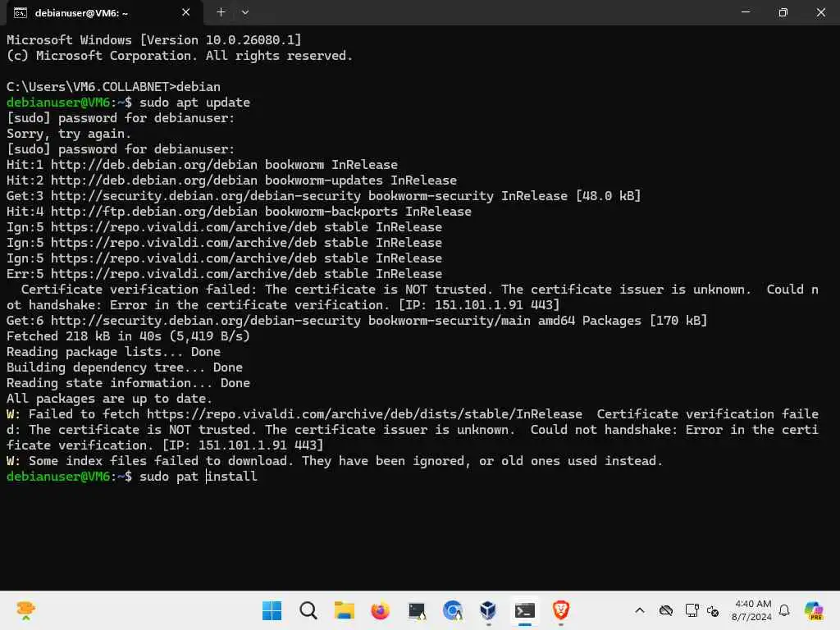Launch File Explorer from taskbar
Screen dimensions: 840x630
344,610
